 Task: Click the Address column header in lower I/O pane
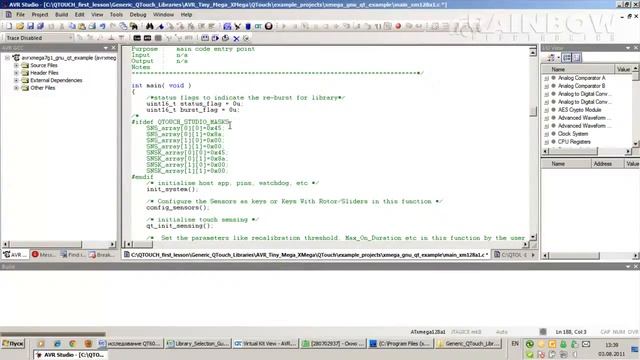pyautogui.click(x=607, y=164)
